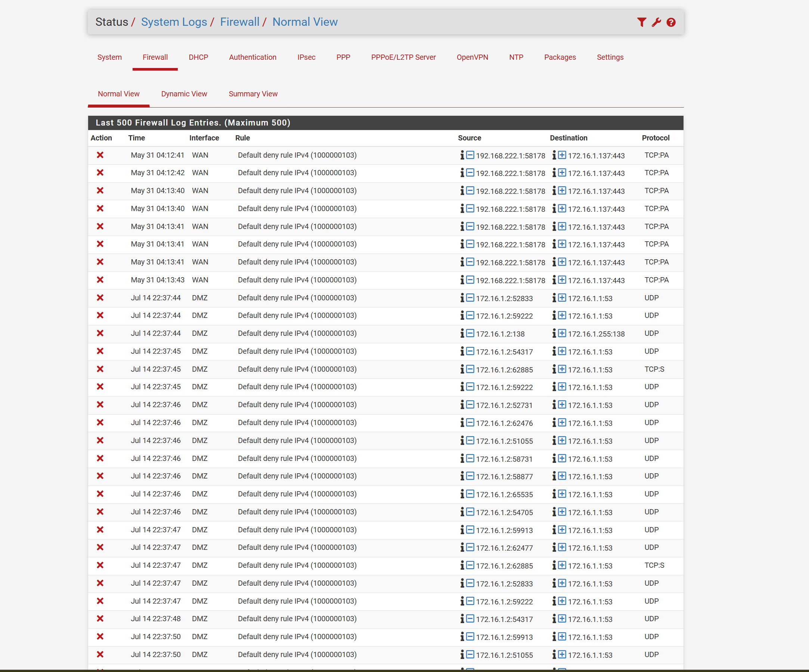Click source minus icon next to 172.16.1.2:138
Viewport: 809px width, 672px height.
coord(470,333)
